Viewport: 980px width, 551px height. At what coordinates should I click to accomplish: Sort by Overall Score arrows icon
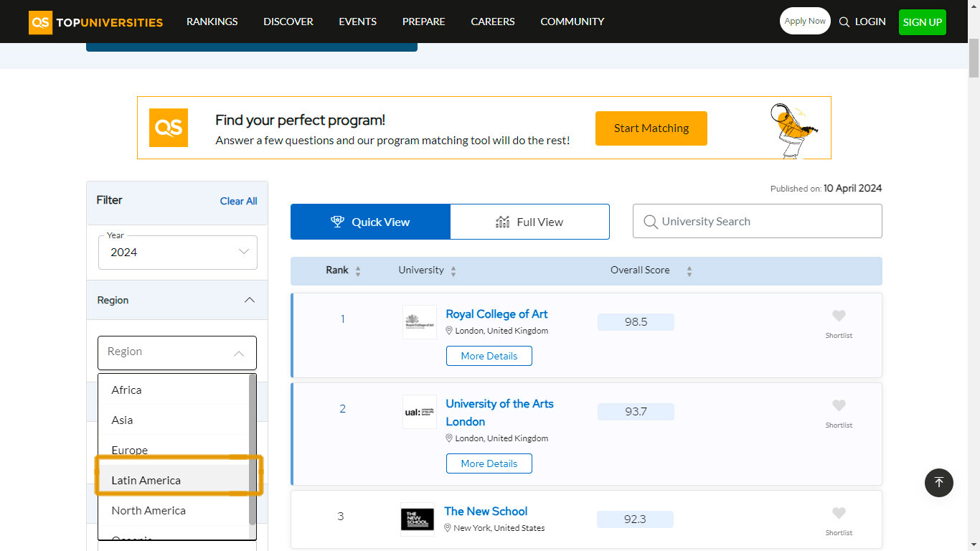pos(689,271)
